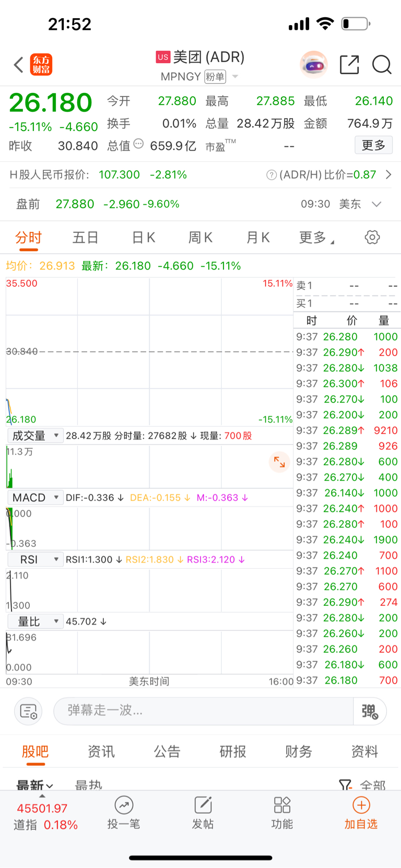Tap the market cap info icon next to 总值
This screenshot has height=868, width=401.
138,144
